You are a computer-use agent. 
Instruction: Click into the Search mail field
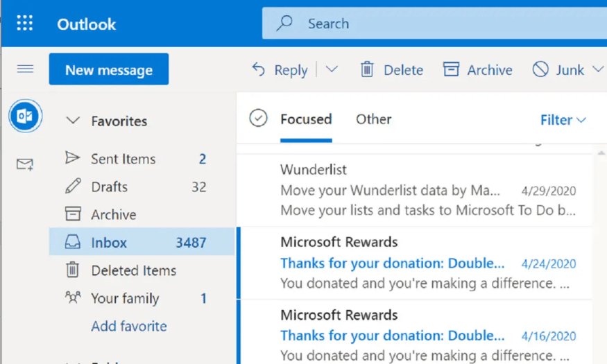click(434, 23)
